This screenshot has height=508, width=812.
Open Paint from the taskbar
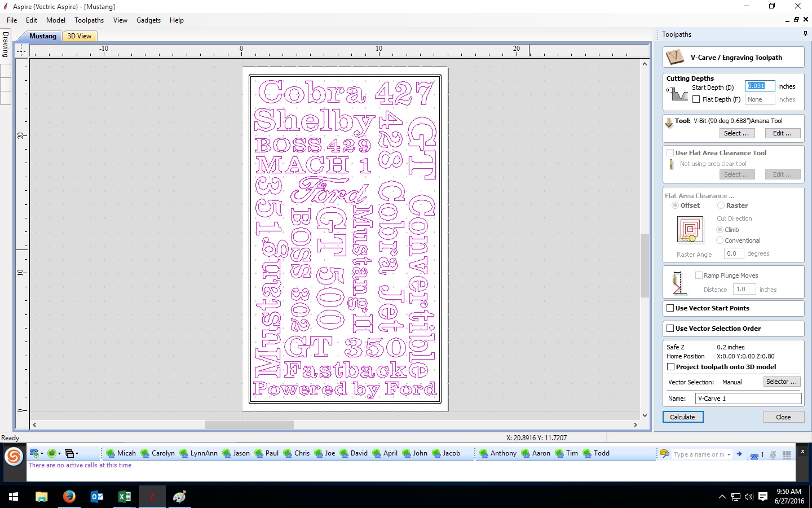coord(180,497)
